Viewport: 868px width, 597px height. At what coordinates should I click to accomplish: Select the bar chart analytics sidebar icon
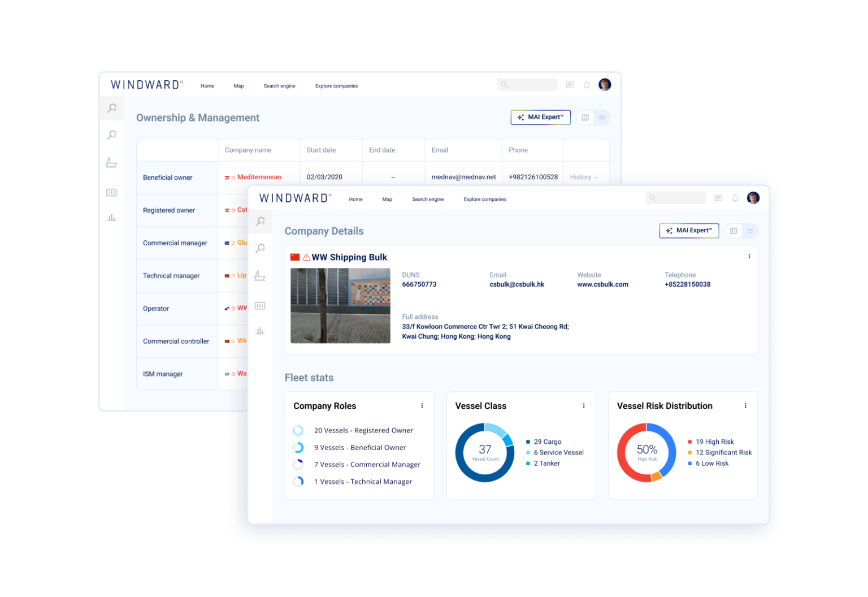pos(261,331)
